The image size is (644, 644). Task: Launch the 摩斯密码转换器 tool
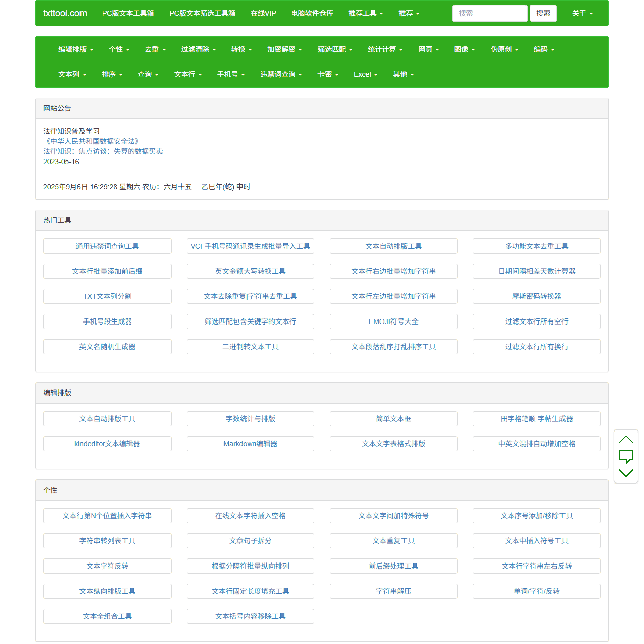click(536, 296)
